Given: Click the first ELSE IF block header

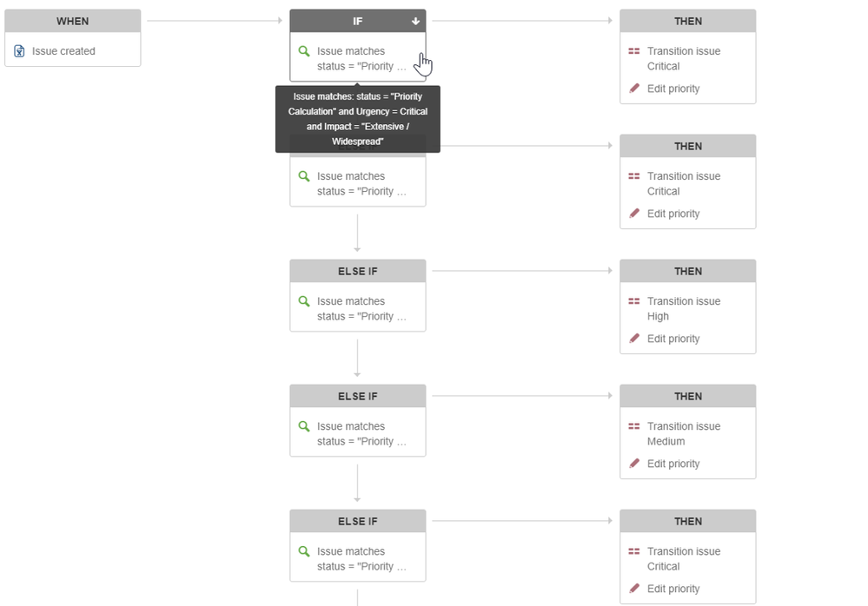Looking at the screenshot, I should pyautogui.click(x=357, y=270).
